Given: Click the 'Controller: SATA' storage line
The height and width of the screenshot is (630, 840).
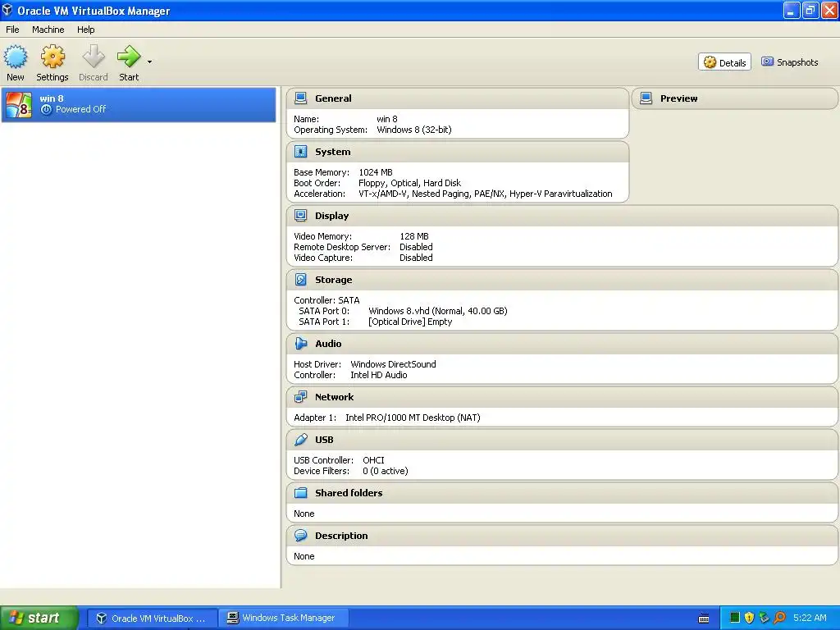Looking at the screenshot, I should click(x=326, y=300).
